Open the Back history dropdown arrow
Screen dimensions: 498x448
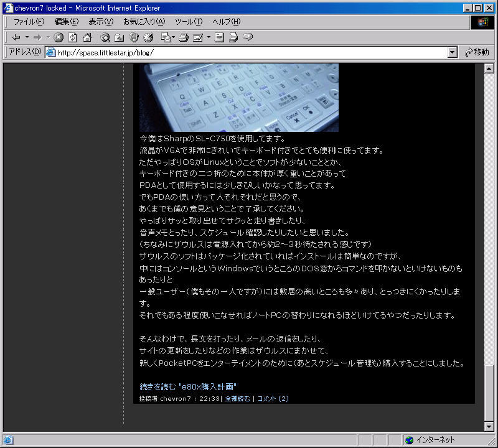coord(27,37)
